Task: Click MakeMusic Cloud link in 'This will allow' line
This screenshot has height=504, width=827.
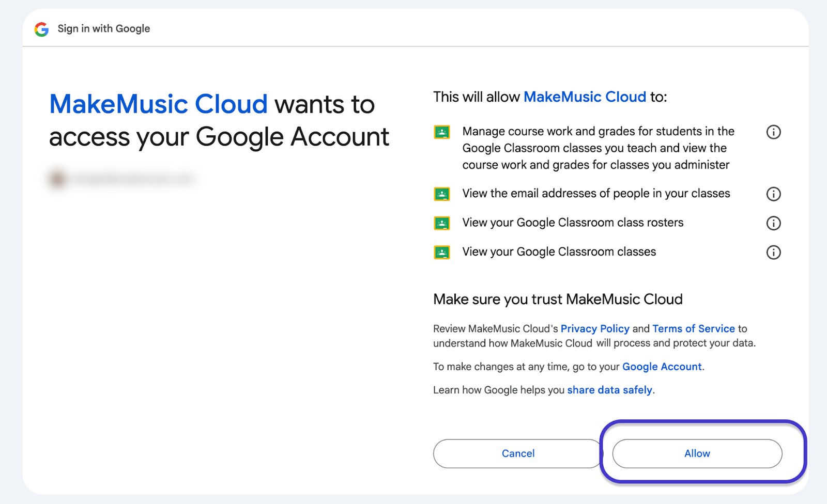Action: pos(585,97)
